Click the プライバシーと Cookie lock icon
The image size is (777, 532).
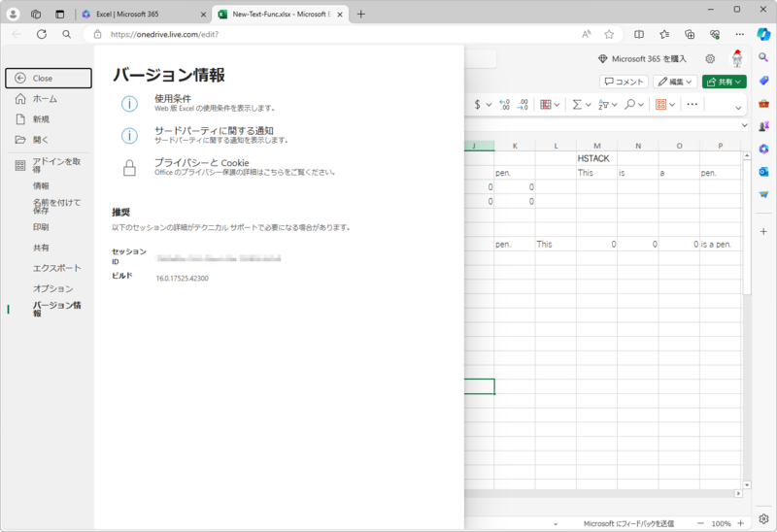pyautogui.click(x=129, y=167)
